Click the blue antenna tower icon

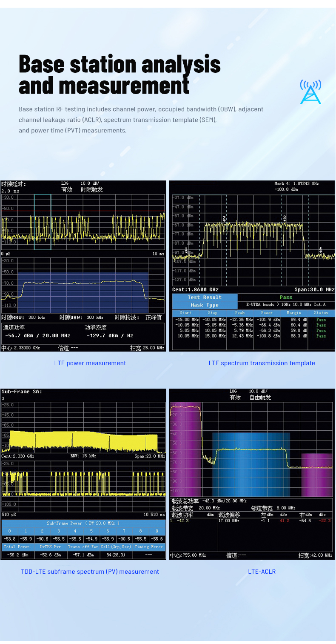click(310, 92)
